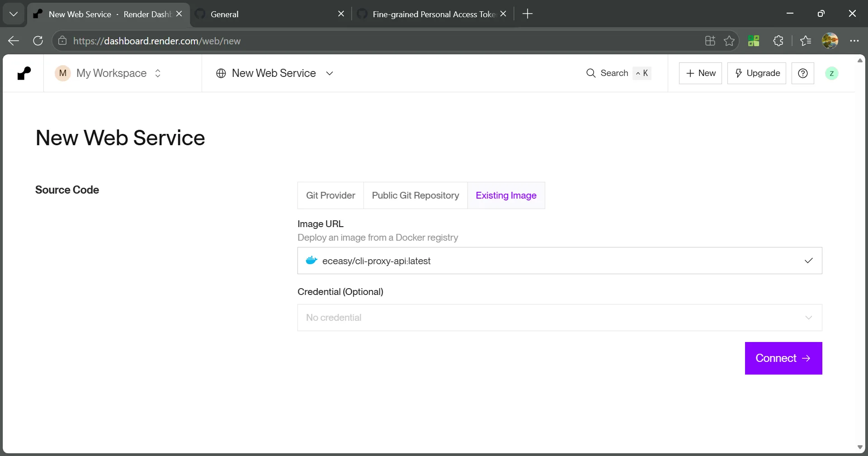Click the green extension icon in toolbar
Screen dimensions: 868x456
point(754,41)
